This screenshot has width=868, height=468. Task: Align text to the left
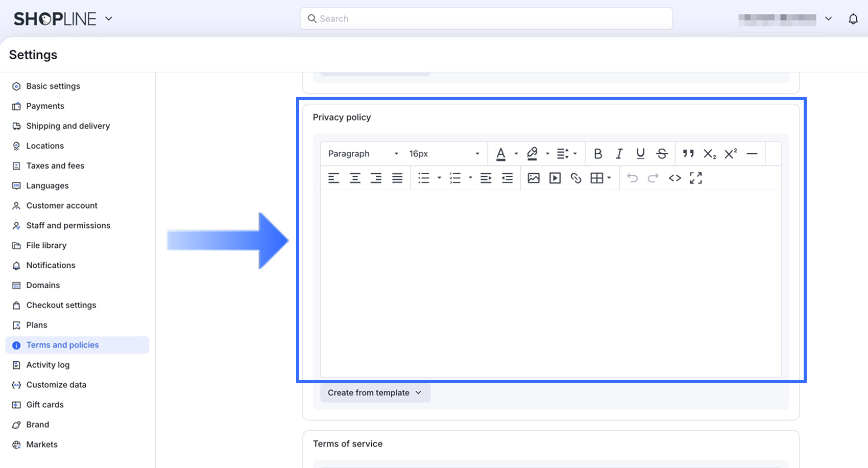(333, 178)
